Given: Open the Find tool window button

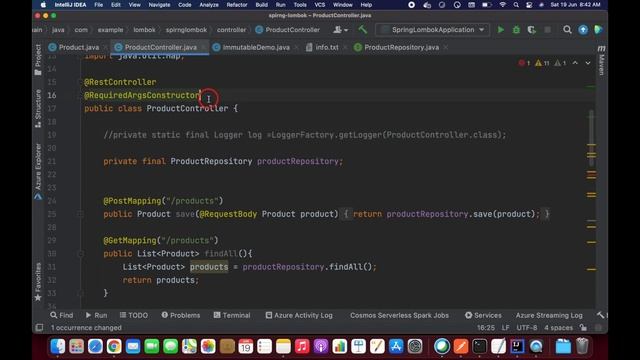Looking at the screenshot, I should 62,316.
